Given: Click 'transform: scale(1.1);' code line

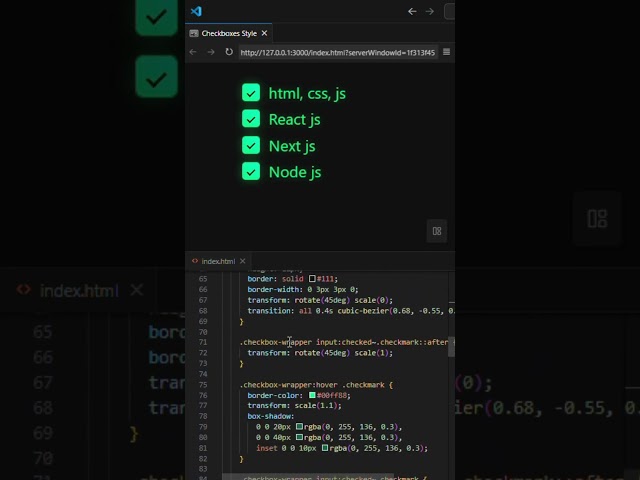Looking at the screenshot, I should [294, 405].
